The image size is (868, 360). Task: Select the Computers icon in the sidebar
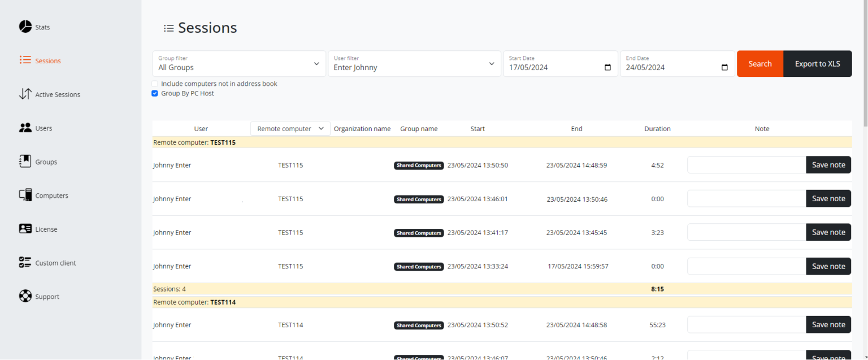(x=25, y=195)
